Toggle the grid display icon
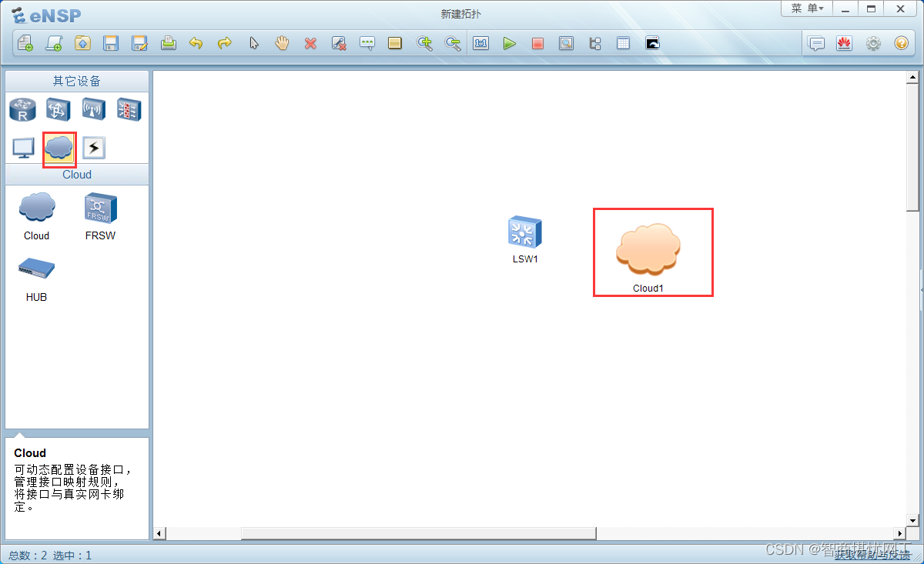The width and height of the screenshot is (924, 564). [x=623, y=44]
